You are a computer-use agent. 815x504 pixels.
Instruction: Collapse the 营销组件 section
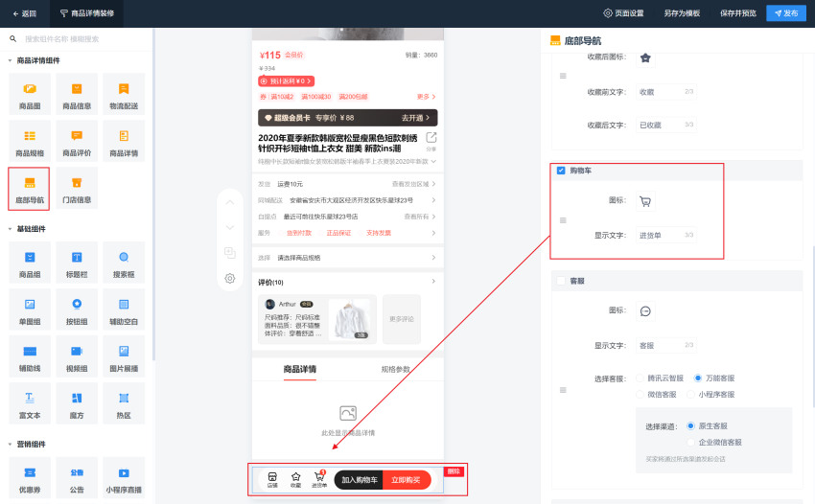pyautogui.click(x=10, y=445)
